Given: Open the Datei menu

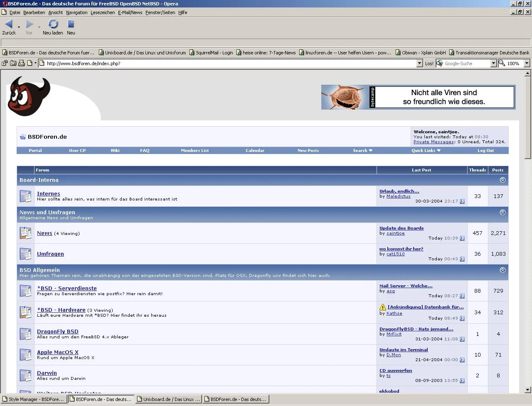Looking at the screenshot, I should pyautogui.click(x=15, y=12).
